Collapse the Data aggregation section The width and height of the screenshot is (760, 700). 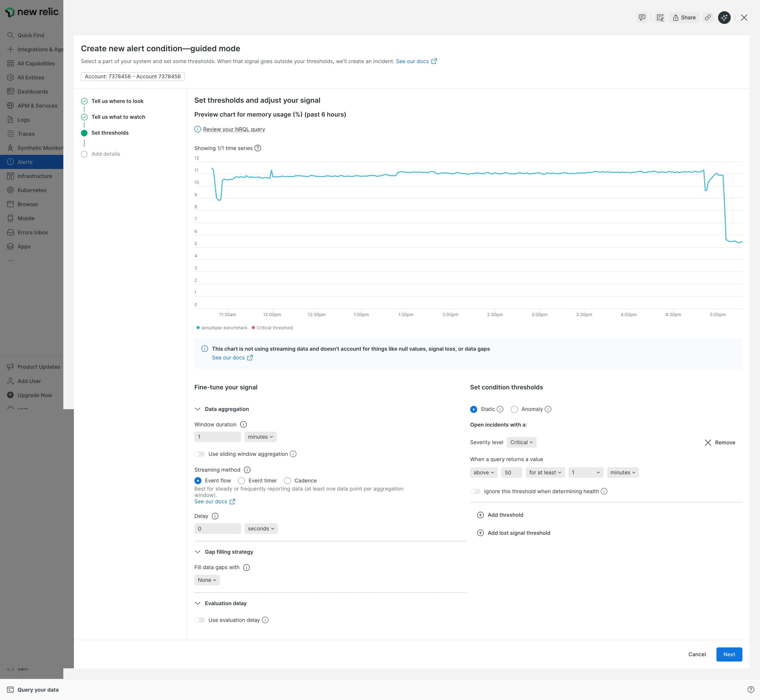[198, 409]
